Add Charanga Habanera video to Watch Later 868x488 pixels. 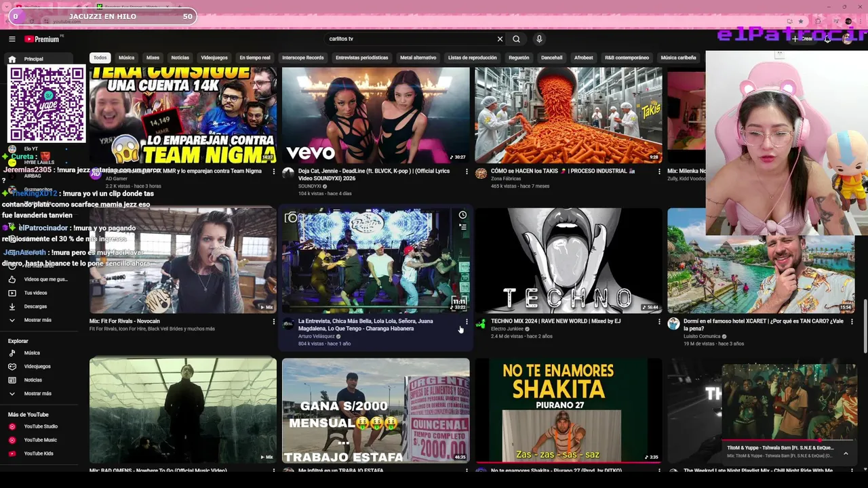click(462, 216)
